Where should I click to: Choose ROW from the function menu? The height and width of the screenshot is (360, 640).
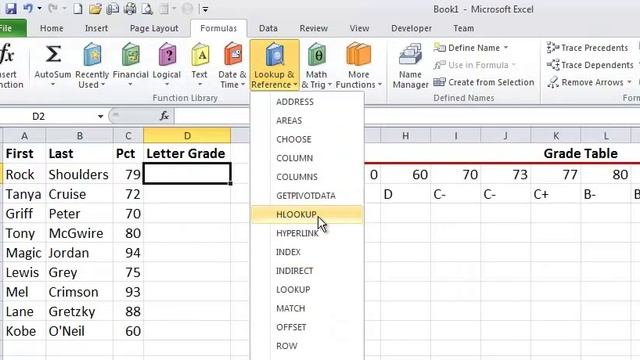point(307,346)
